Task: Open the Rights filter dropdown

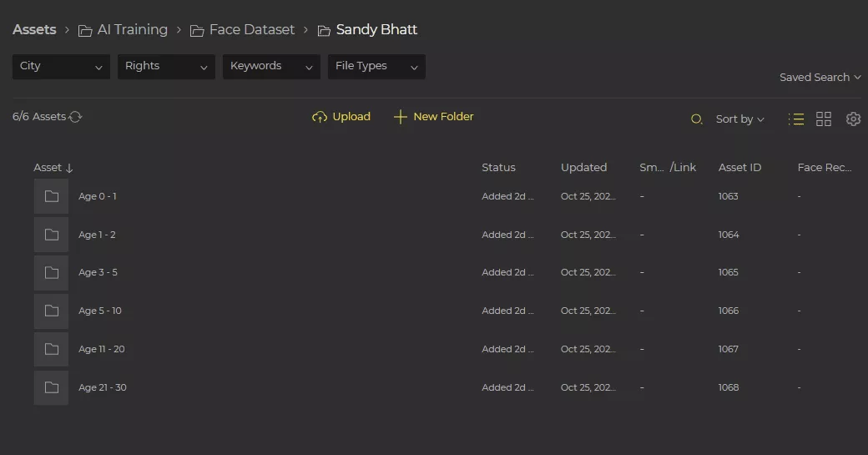Action: pyautogui.click(x=166, y=67)
